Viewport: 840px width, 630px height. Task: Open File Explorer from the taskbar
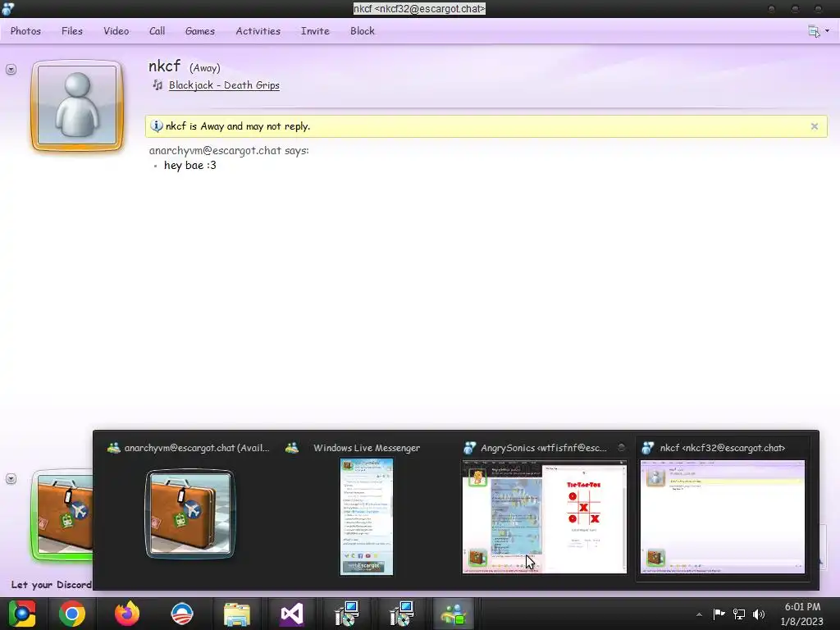point(237,614)
